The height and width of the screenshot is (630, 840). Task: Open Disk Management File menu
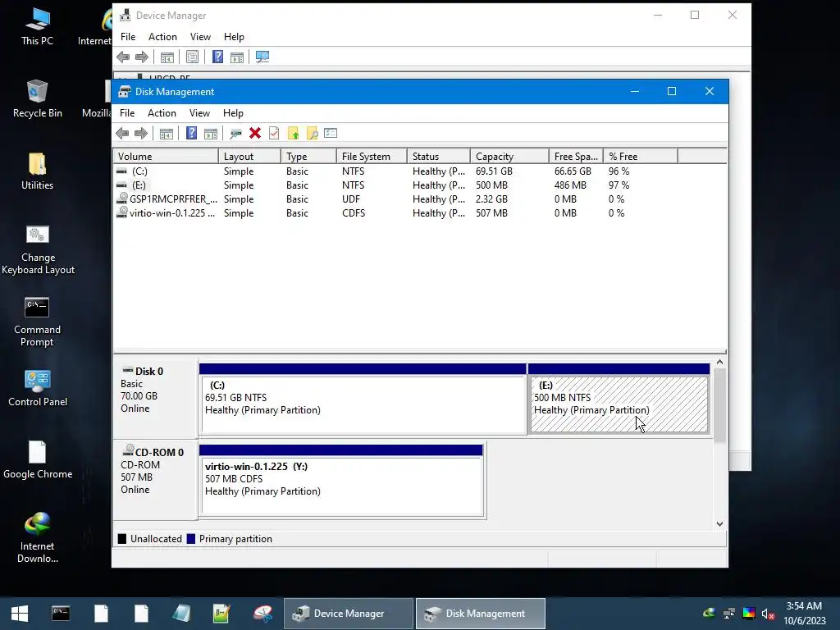[x=127, y=113]
